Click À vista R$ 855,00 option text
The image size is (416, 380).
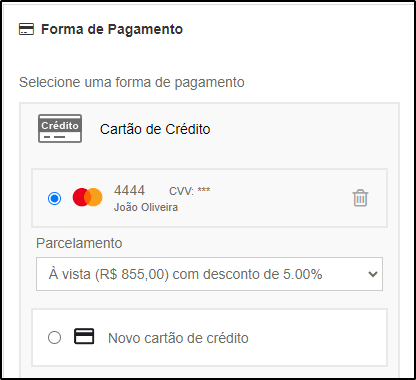185,274
